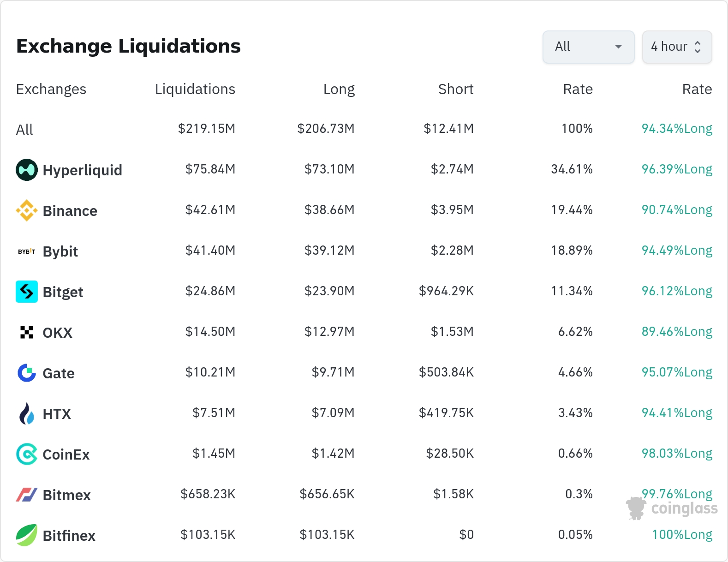This screenshot has height=562, width=728.
Task: Sort by Liquidations column header
Action: tap(195, 89)
